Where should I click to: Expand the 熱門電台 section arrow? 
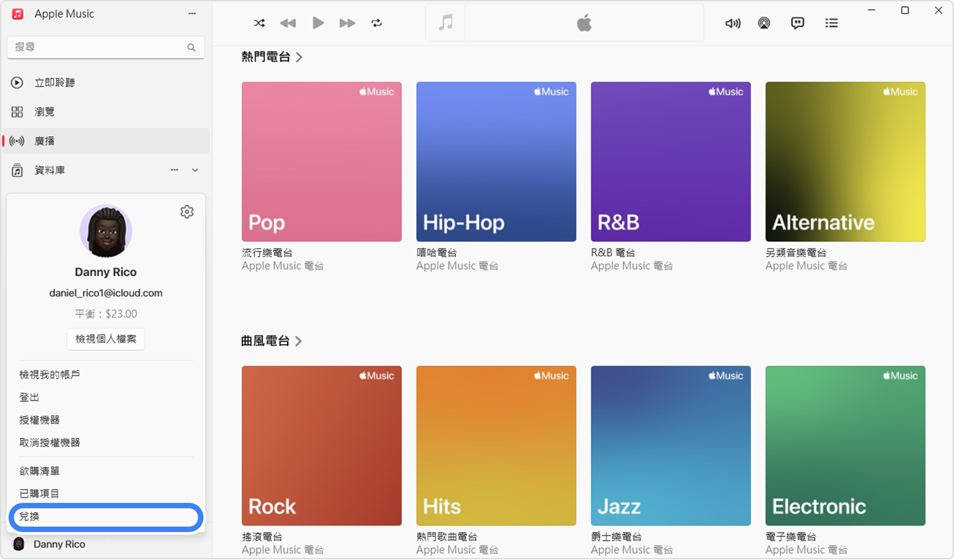(x=299, y=57)
